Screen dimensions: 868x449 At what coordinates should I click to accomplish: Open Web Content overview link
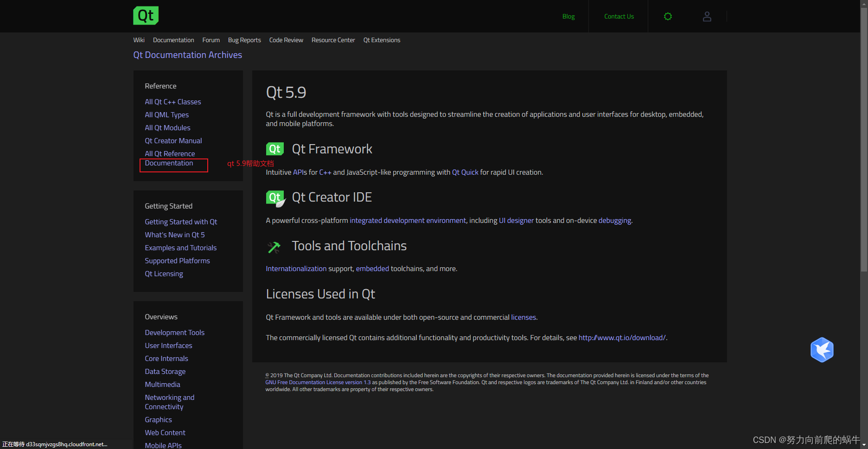click(x=165, y=432)
